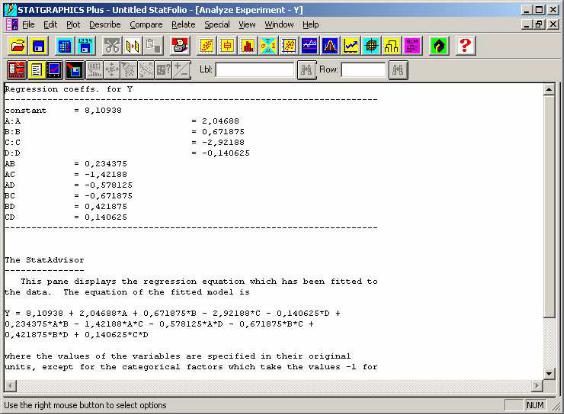Image resolution: width=564 pixels, height=414 pixels.
Task: Click the 'Regression coeffs. for Y' heading
Action: pyautogui.click(x=69, y=89)
